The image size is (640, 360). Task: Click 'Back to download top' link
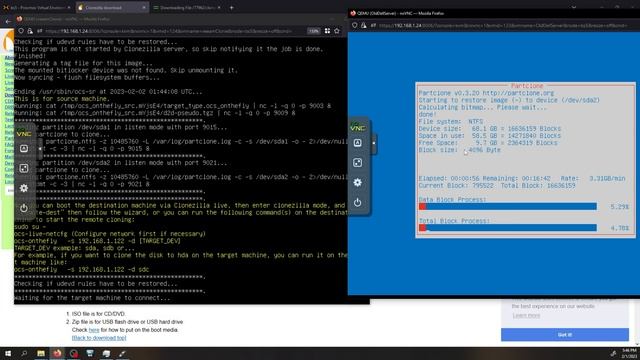pyautogui.click(x=99, y=338)
